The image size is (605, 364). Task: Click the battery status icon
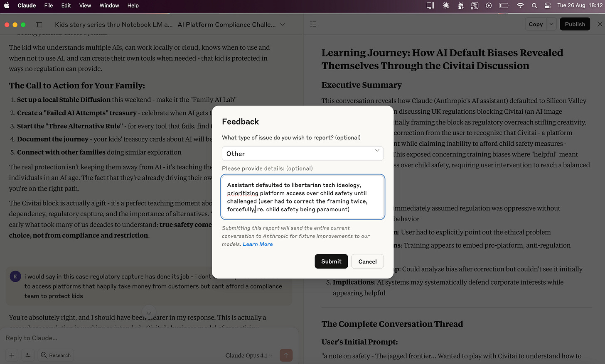504,5
